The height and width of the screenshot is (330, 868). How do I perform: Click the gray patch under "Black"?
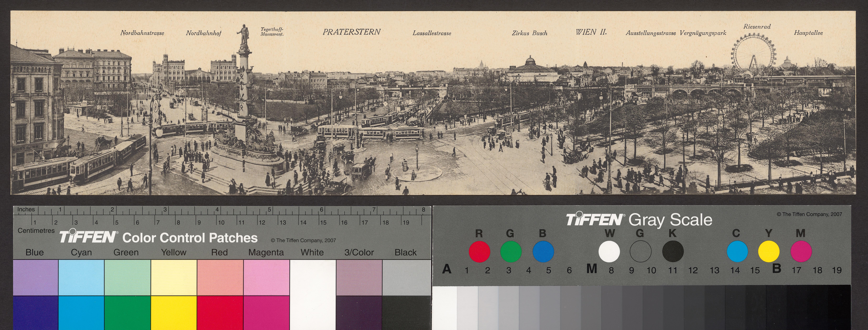[407, 278]
